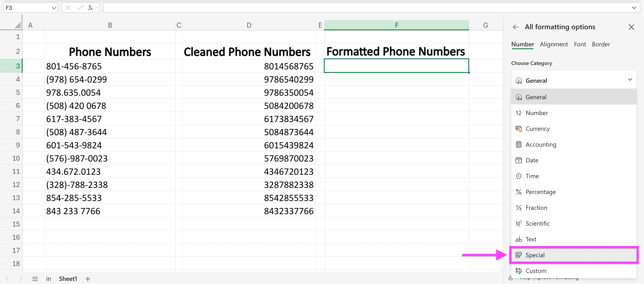644x284 pixels.
Task: Expand the formula bar chevron
Action: click(x=634, y=8)
